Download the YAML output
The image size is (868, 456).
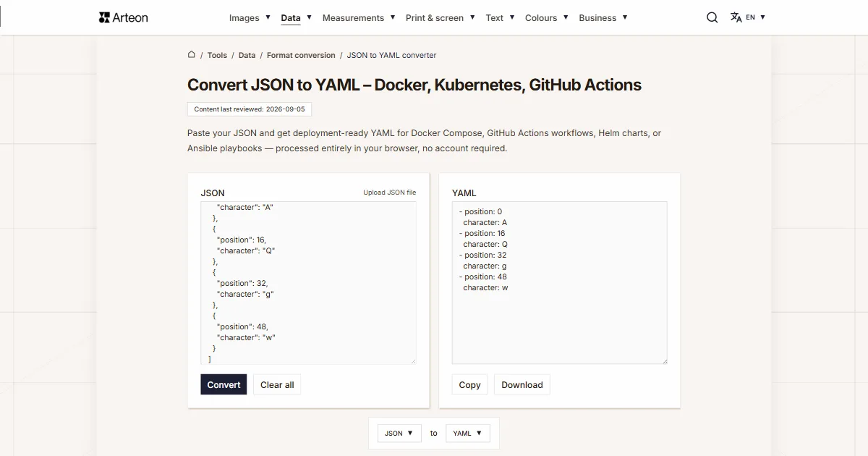point(522,384)
